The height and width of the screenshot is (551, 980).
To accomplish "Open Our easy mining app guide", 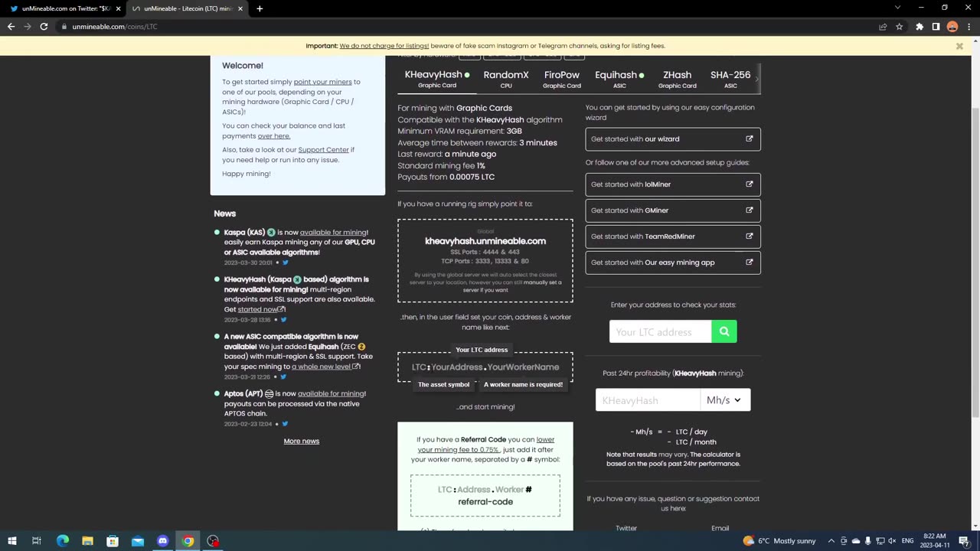I will (x=673, y=262).
